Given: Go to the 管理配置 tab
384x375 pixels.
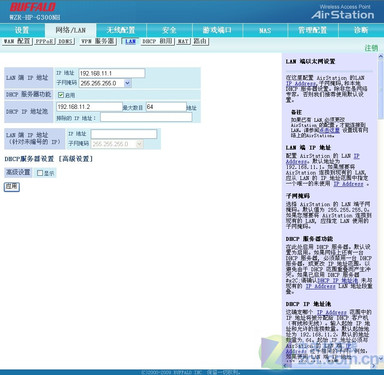Looking at the screenshot, I should 312,30.
